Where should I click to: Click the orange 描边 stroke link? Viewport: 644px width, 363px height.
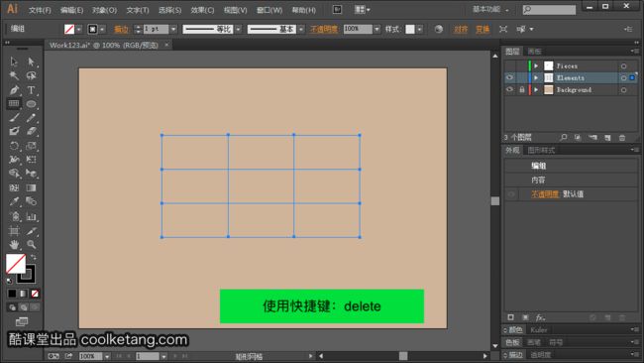pyautogui.click(x=121, y=29)
